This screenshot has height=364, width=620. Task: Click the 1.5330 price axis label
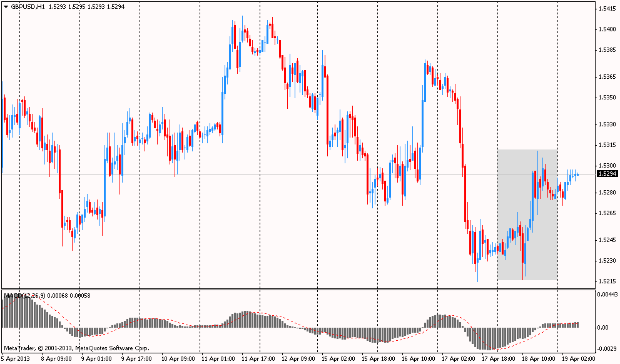click(x=606, y=124)
